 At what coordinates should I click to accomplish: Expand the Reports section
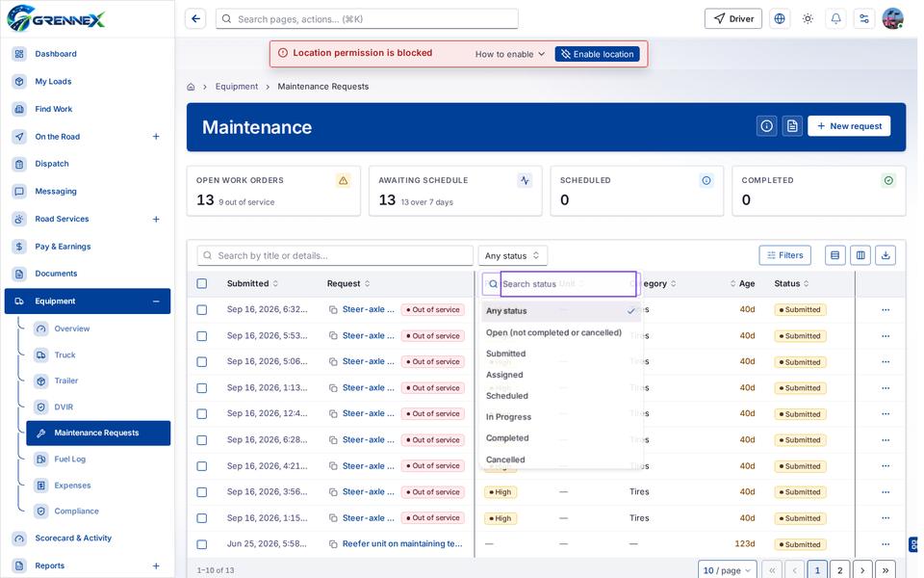tap(156, 566)
